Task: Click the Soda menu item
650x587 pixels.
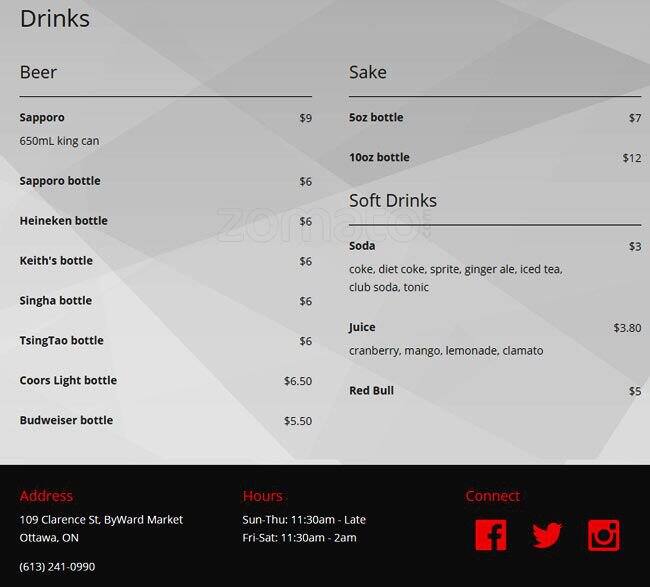Action: tap(362, 246)
